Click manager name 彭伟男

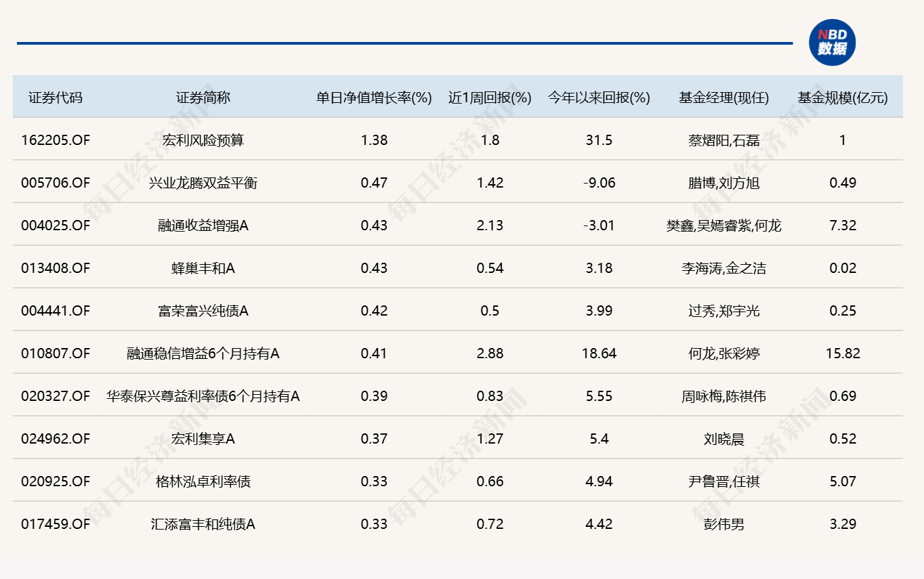tap(723, 524)
